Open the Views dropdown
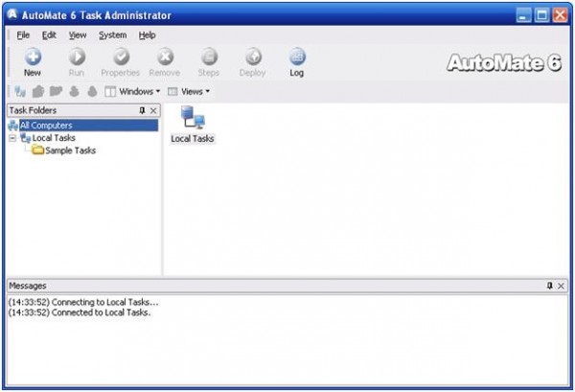Viewport: 575px width, 392px height. 189,91
